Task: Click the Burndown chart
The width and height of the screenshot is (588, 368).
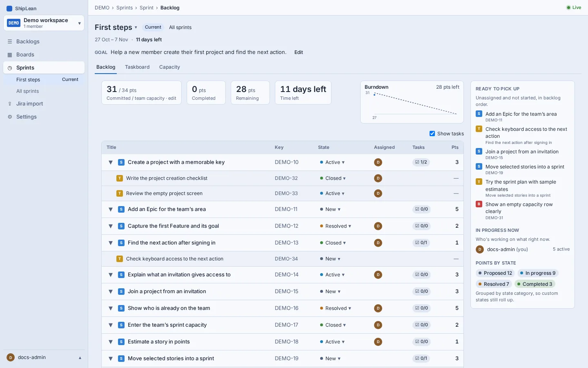Action: point(412,102)
